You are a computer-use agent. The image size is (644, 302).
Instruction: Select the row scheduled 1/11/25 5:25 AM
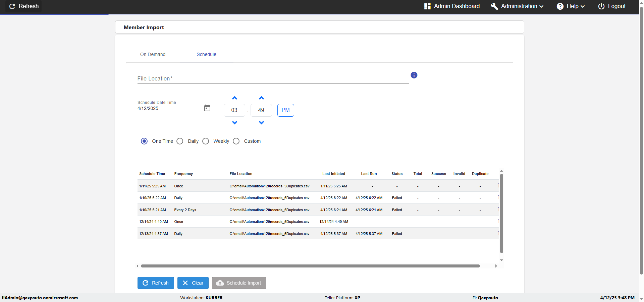pos(318,186)
